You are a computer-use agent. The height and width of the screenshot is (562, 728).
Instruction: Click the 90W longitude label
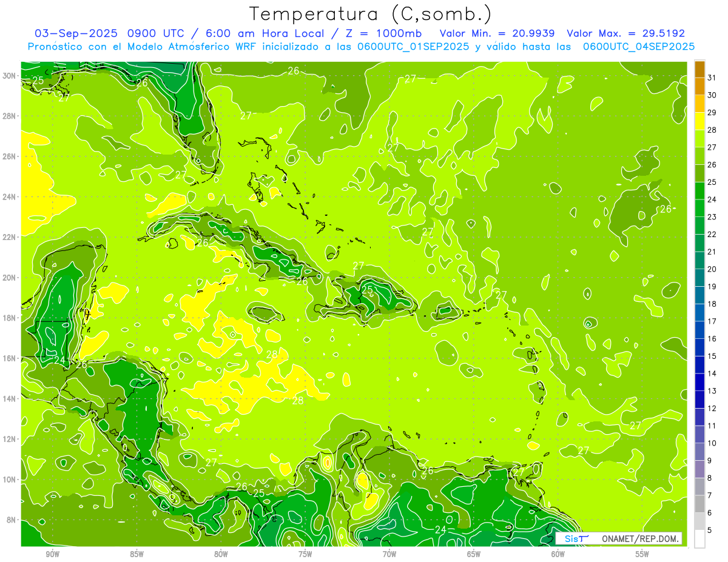click(53, 554)
